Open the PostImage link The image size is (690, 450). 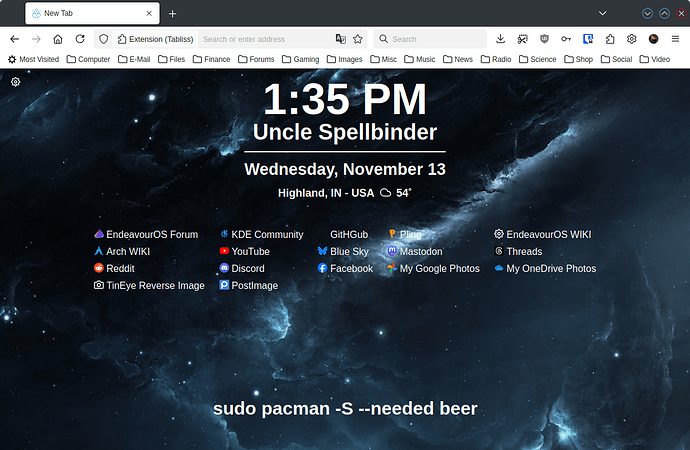[249, 285]
